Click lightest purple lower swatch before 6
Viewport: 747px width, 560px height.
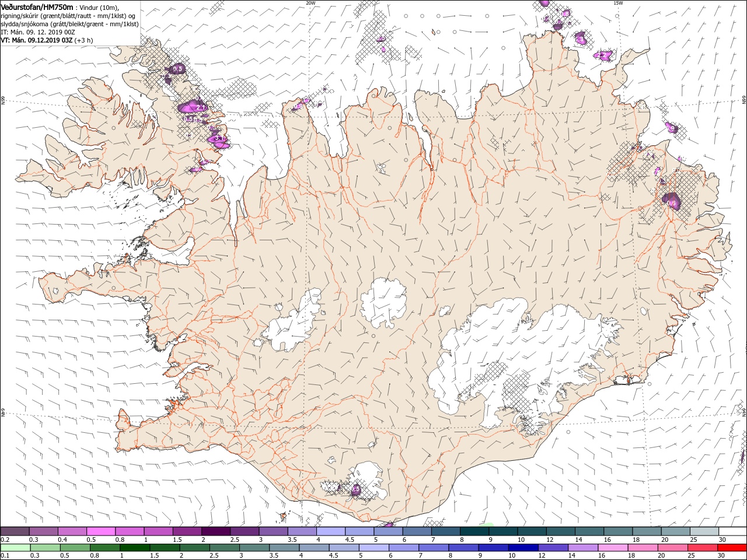click(373, 548)
